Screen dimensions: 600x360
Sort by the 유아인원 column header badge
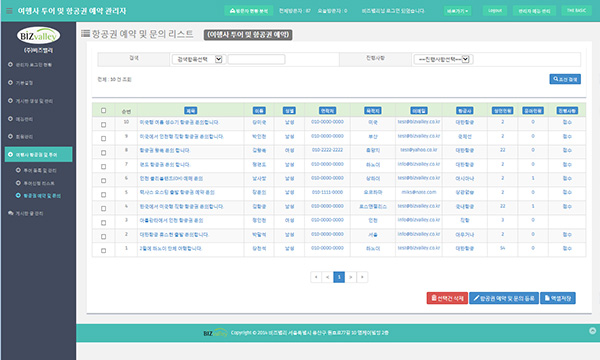point(533,111)
